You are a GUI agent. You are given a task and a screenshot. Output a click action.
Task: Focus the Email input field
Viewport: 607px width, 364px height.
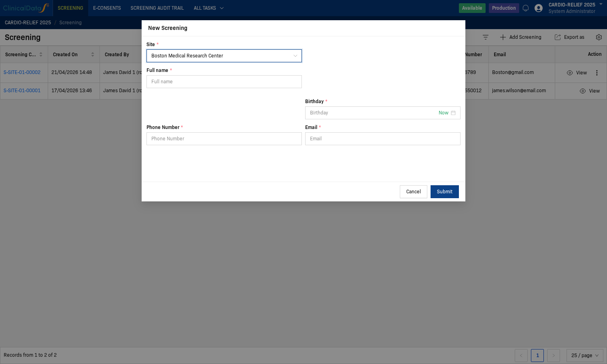383,139
